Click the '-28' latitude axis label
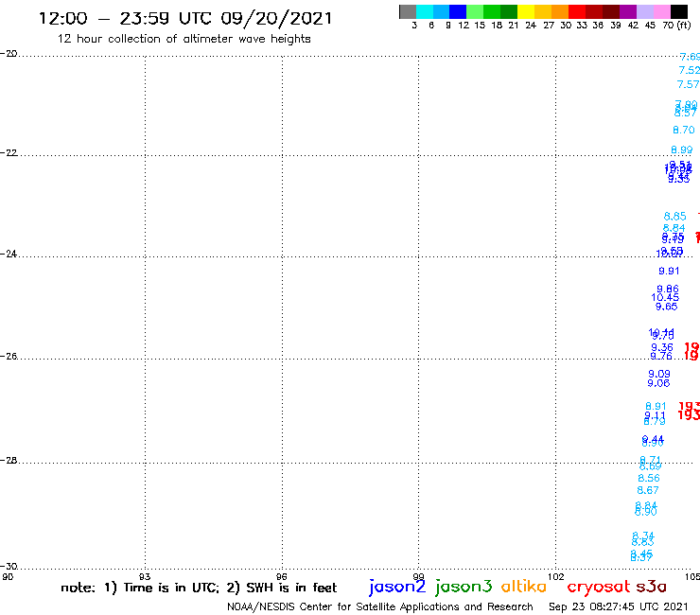The width and height of the screenshot is (700, 615). click(x=9, y=460)
